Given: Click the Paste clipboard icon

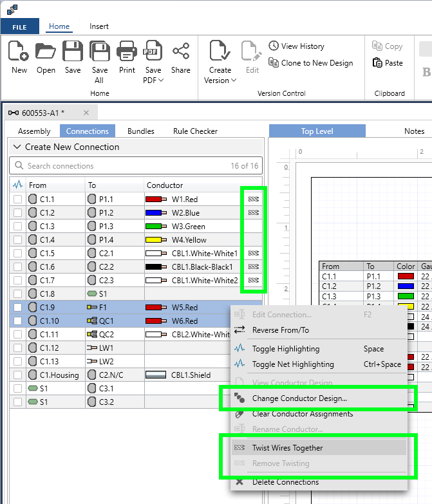Looking at the screenshot, I should coord(377,62).
